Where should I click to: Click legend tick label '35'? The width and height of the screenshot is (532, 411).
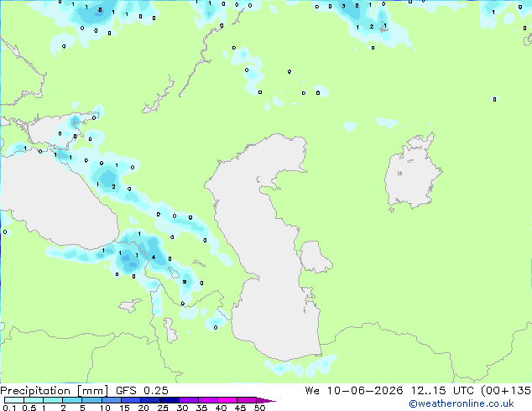pos(201,408)
